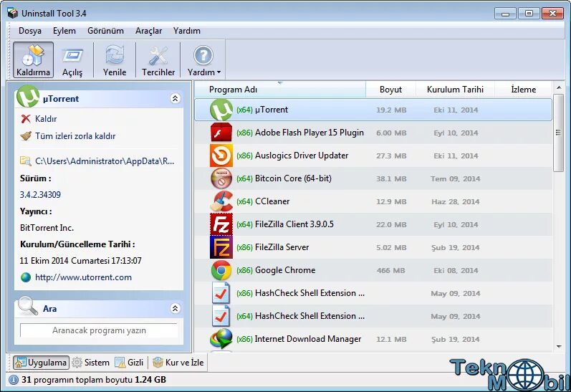The width and height of the screenshot is (571, 392).
Task: Click the list scrollbar down arrow
Action: (x=559, y=347)
